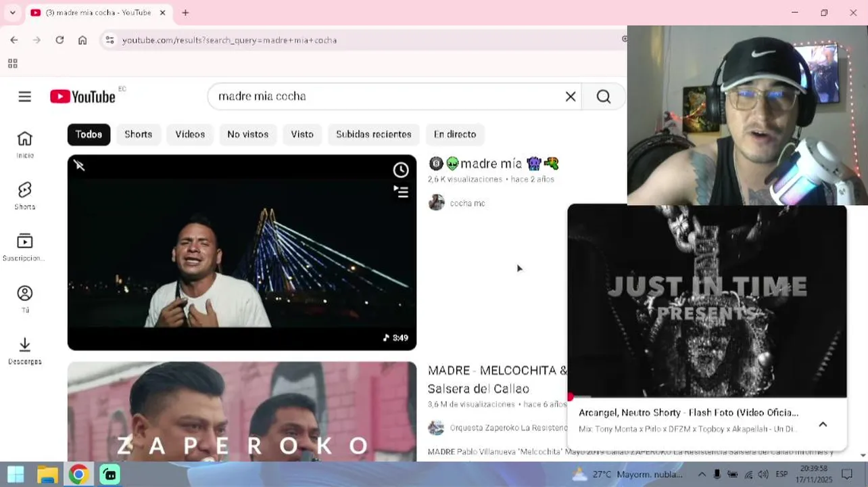
Task: Click the 2,6 K visualizaciones metadata
Action: coord(465,179)
